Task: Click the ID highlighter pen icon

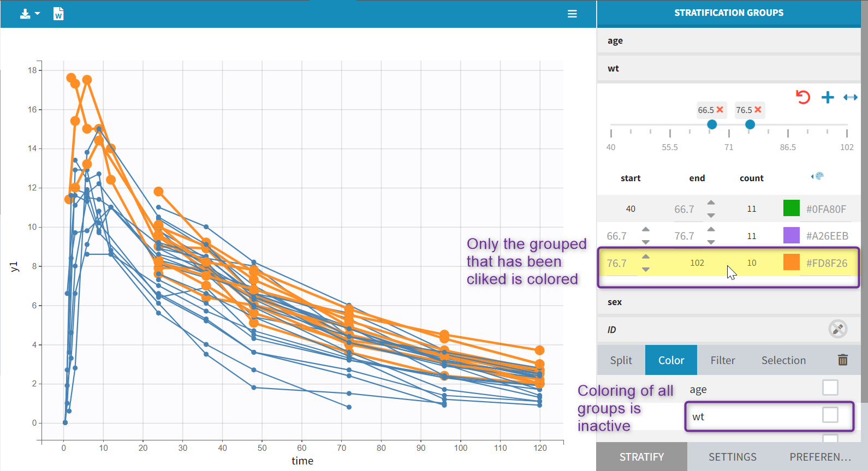Action: click(837, 329)
